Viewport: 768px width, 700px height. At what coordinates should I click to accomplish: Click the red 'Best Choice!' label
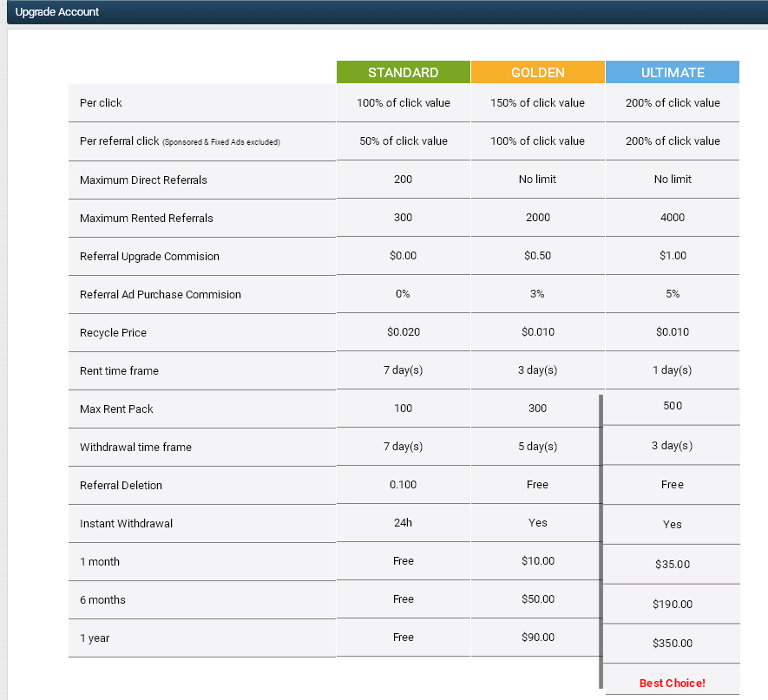pyautogui.click(x=672, y=684)
